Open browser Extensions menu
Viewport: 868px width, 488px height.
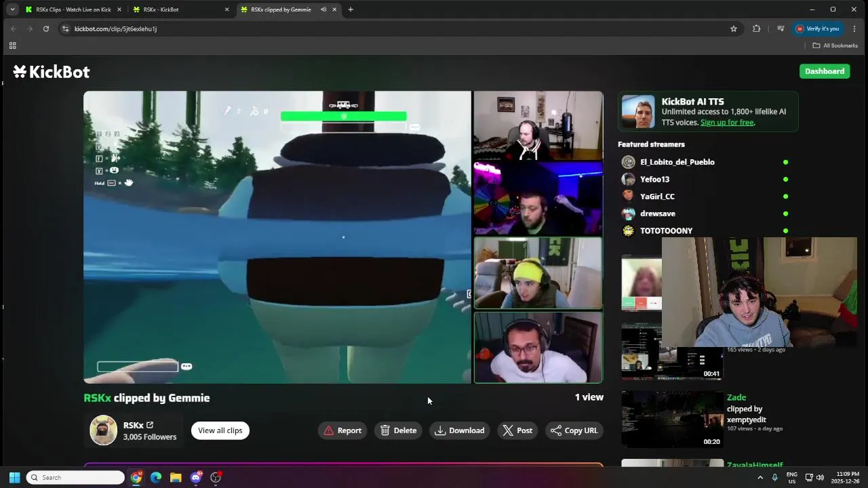point(757,28)
